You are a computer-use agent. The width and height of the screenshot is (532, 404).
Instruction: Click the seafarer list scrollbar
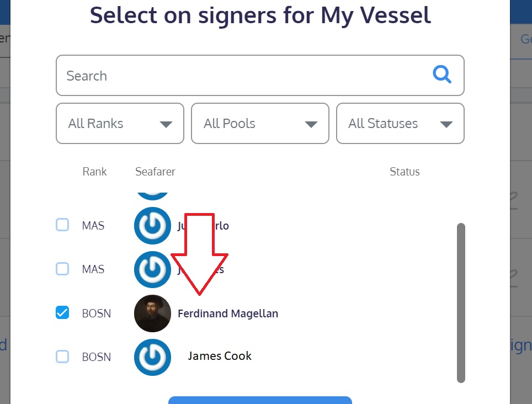click(x=461, y=302)
